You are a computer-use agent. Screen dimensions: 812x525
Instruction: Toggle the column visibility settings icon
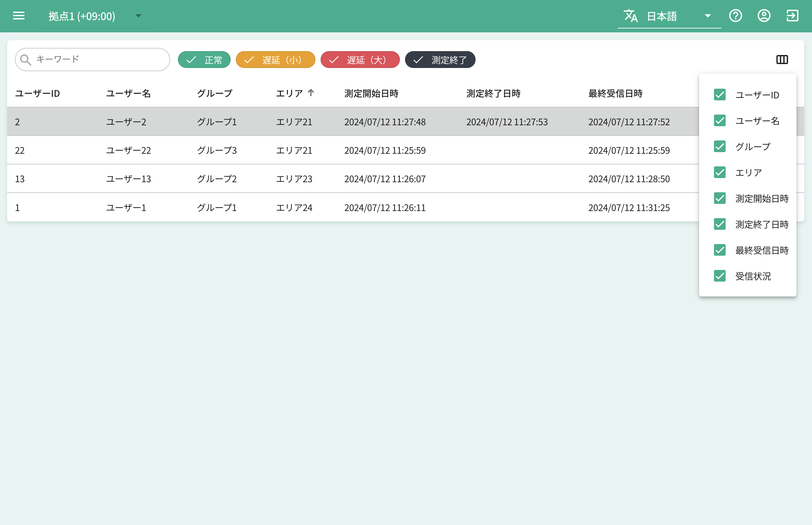(x=782, y=60)
